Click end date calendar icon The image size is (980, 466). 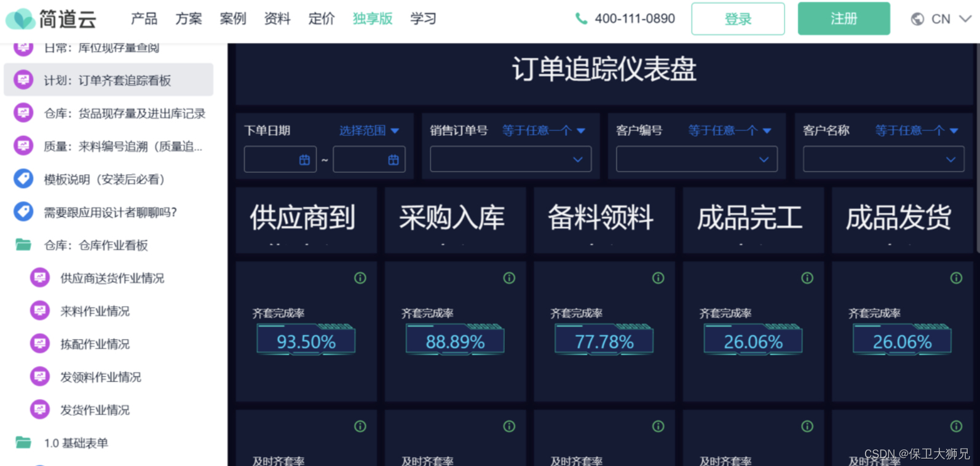click(x=393, y=160)
